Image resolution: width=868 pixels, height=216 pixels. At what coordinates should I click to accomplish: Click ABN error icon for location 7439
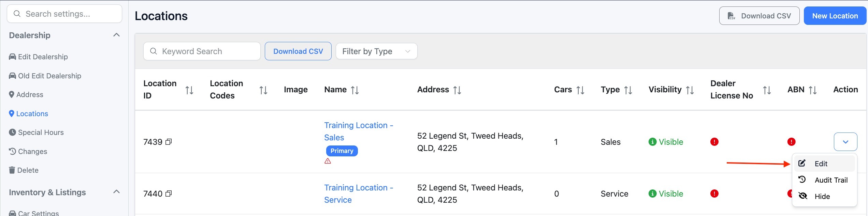click(791, 142)
